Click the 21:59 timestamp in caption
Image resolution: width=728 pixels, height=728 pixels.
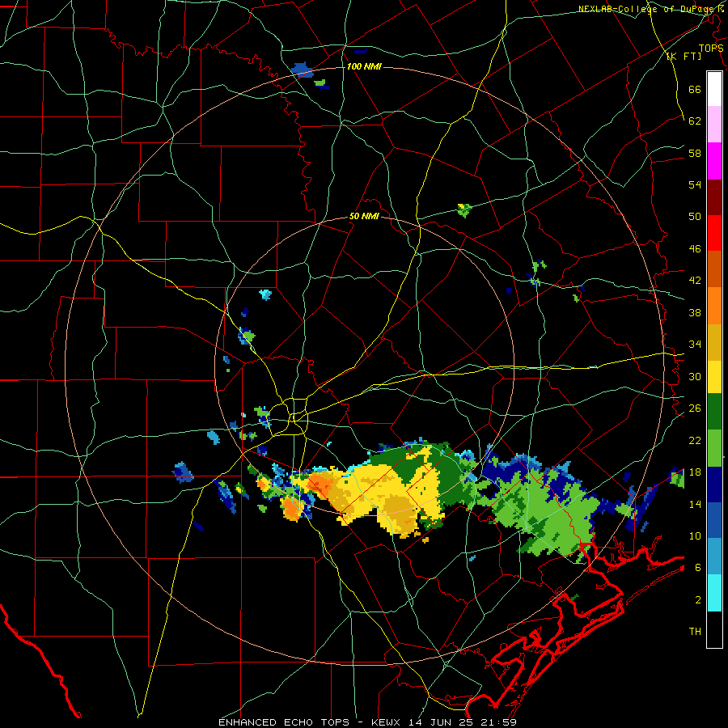(x=502, y=722)
